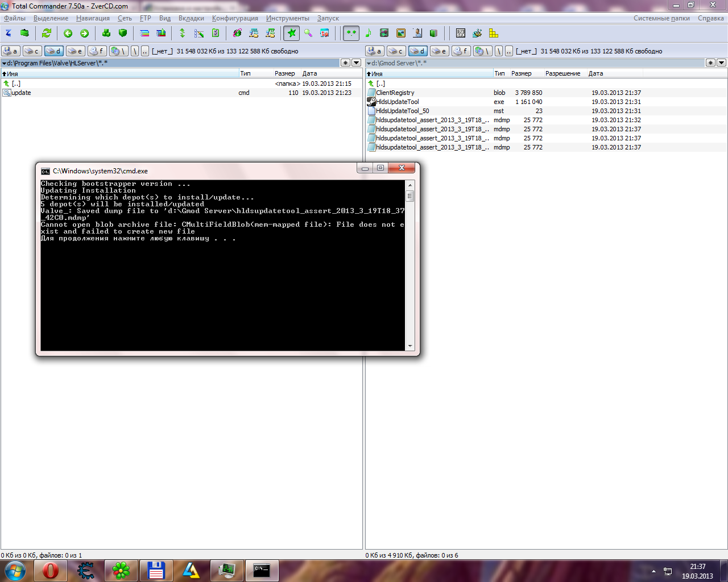Select drive d in left panel
The height and width of the screenshot is (582, 728).
pos(53,51)
